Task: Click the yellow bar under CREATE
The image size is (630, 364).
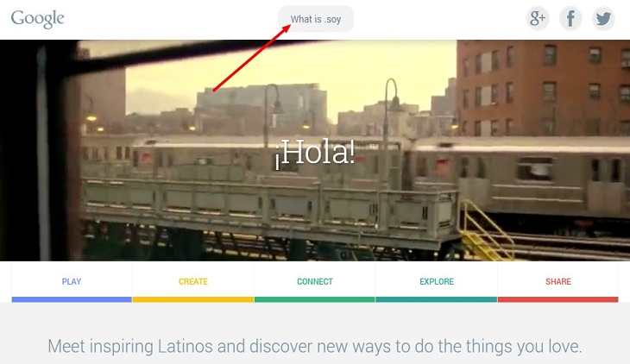Action: [x=193, y=299]
